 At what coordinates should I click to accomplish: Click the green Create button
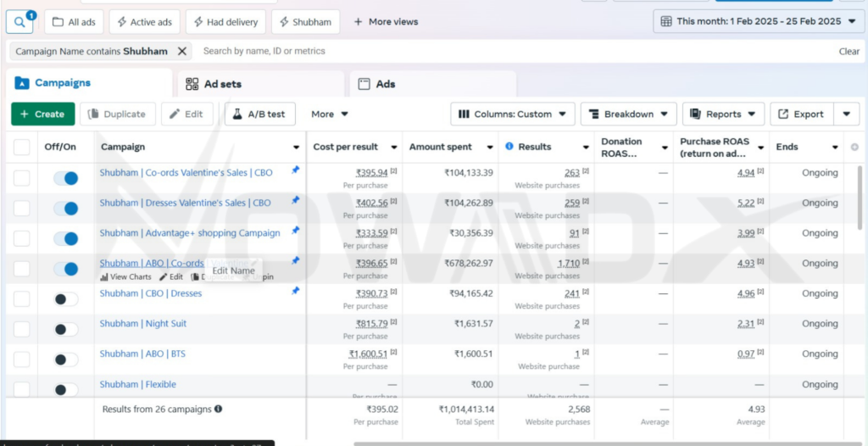pos(42,114)
